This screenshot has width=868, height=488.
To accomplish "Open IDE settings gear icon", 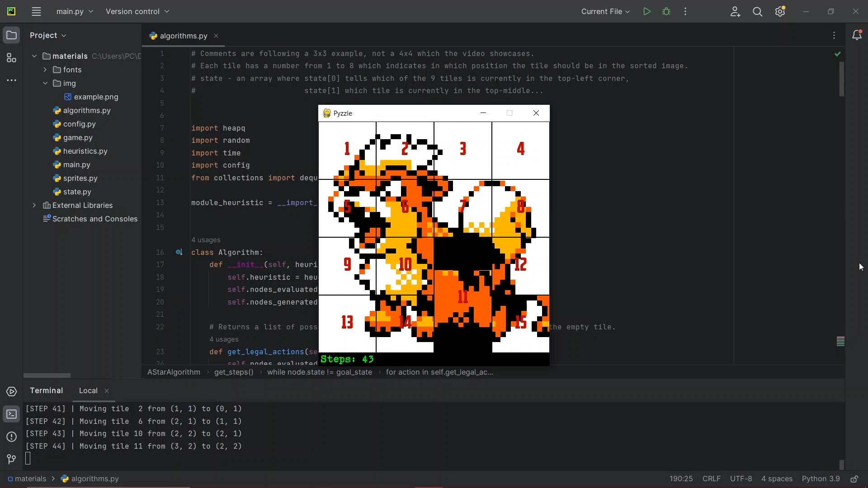I will (x=781, y=12).
